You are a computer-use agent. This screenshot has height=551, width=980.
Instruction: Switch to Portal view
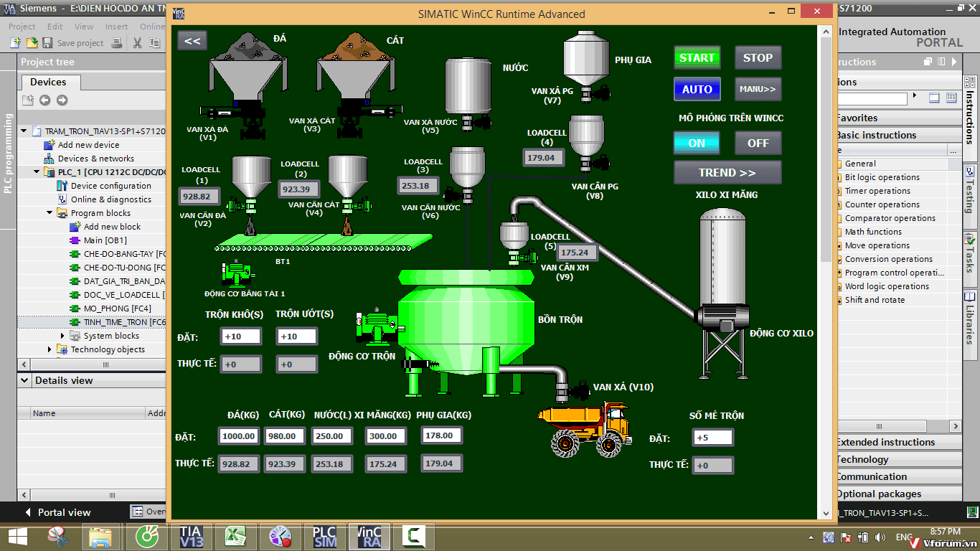coord(57,512)
